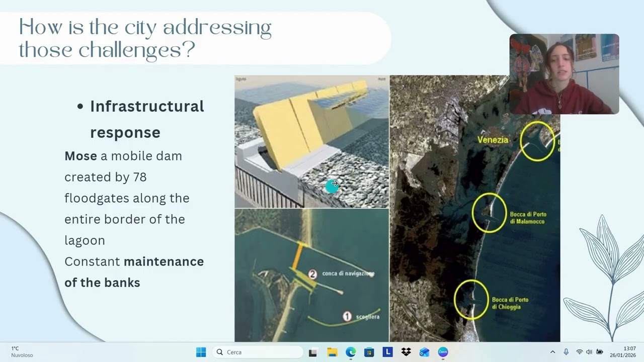This screenshot has height=362, width=644.
Task: Open File Explorer from the taskbar
Action: pyautogui.click(x=332, y=352)
